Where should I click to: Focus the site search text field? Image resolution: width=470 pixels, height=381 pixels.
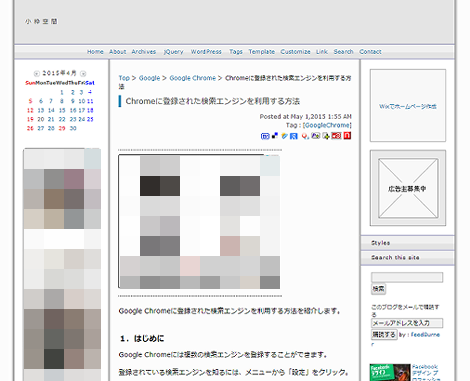click(407, 277)
